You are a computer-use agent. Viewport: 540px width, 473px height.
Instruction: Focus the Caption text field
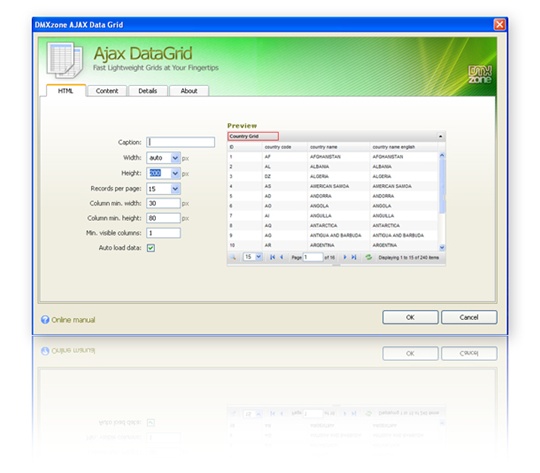(180, 142)
